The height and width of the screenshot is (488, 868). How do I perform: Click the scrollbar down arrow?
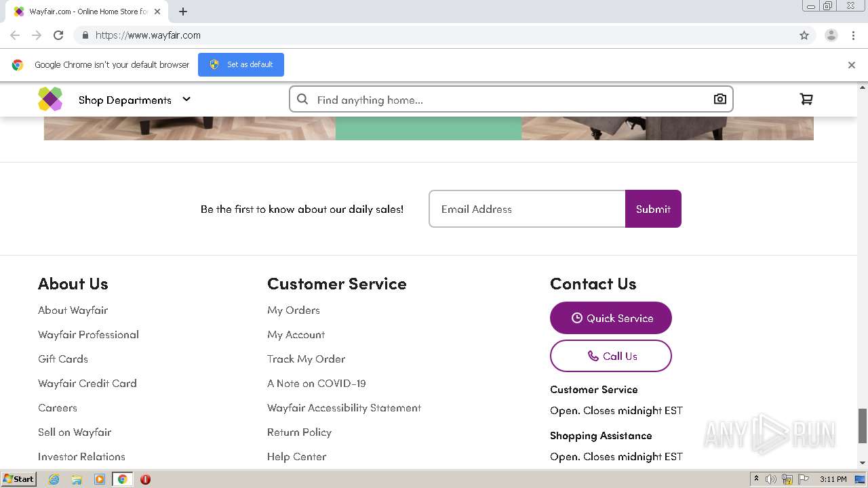coord(863,463)
